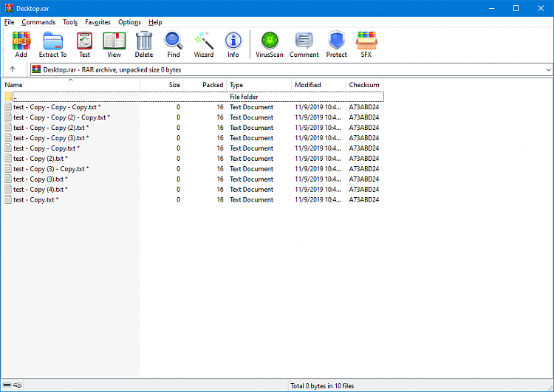
Task: Select 'test - Copy - Copy (3).txt' row
Action: 193,138
